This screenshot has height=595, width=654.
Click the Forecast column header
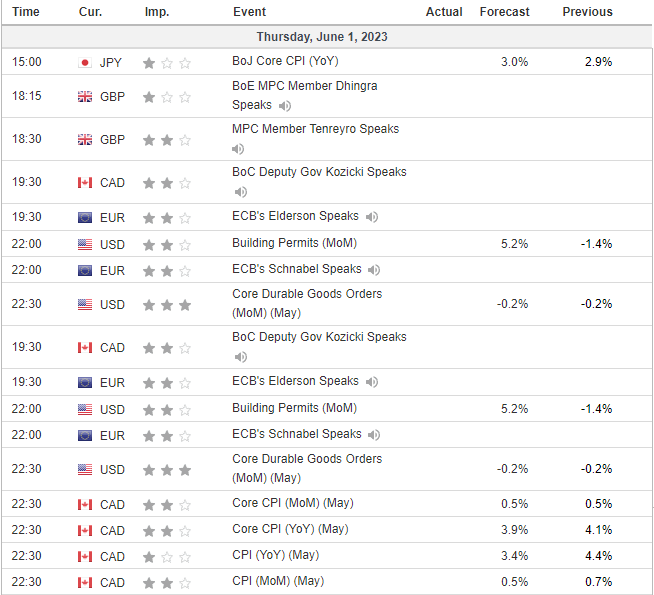(x=504, y=12)
